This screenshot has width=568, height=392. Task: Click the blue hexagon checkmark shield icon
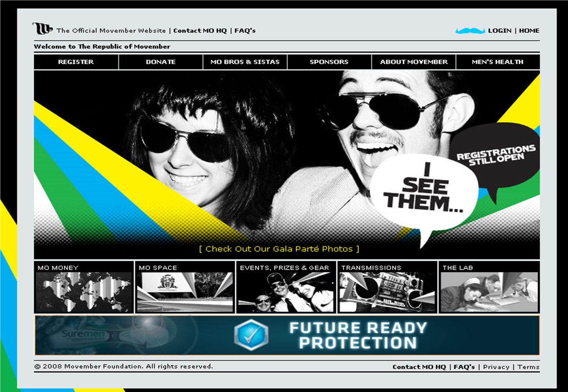tap(251, 335)
